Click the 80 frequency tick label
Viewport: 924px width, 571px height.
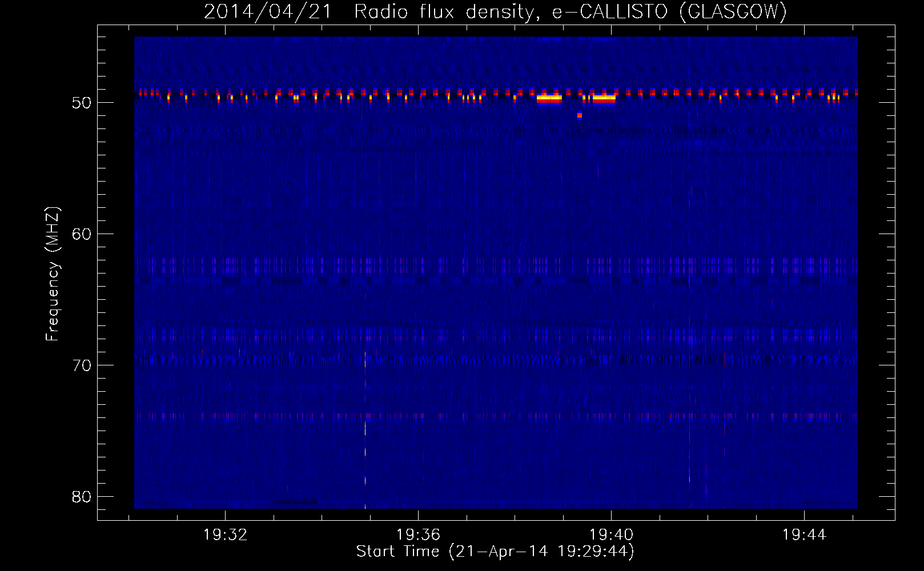(x=82, y=497)
